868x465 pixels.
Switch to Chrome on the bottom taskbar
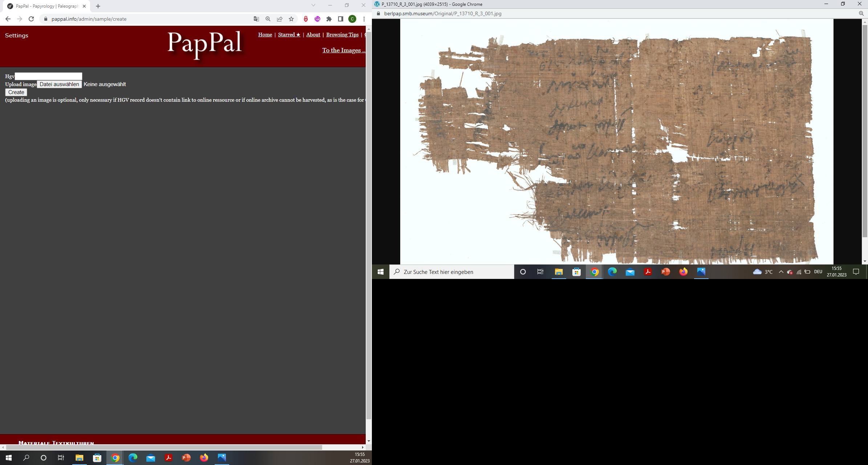115,458
